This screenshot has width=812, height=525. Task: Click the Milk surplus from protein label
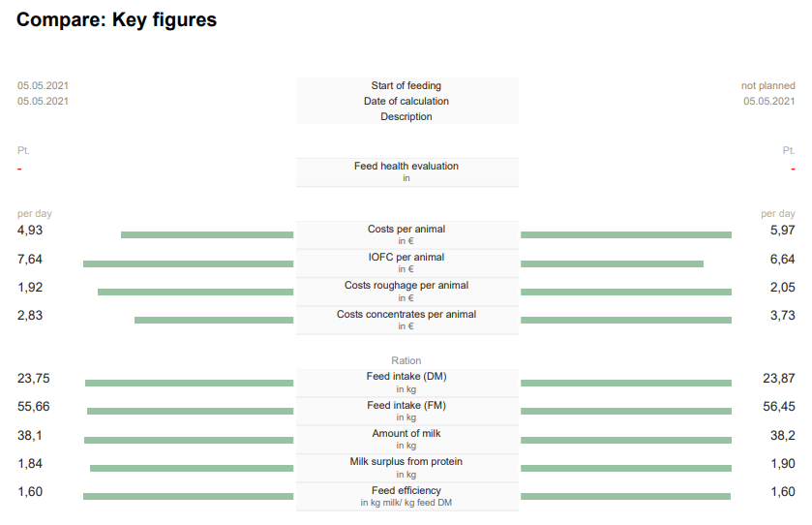pos(406,461)
